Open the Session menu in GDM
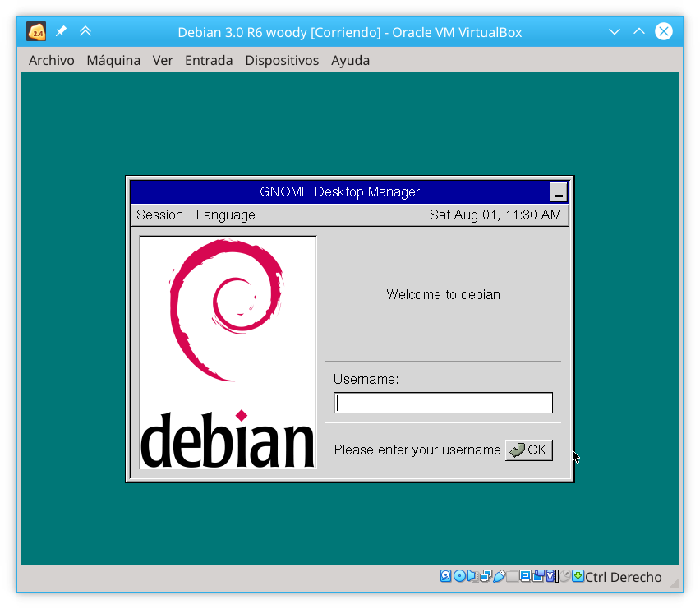 click(x=159, y=215)
